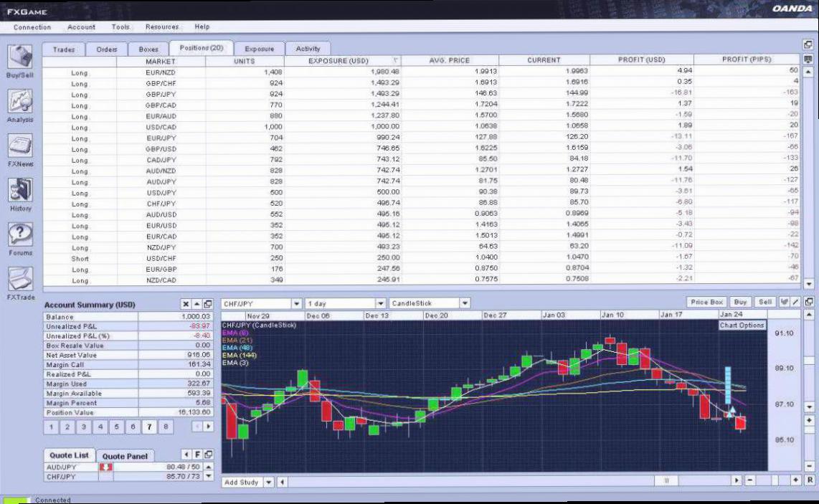
Task: Open the History sidebar icon
Action: (20, 189)
